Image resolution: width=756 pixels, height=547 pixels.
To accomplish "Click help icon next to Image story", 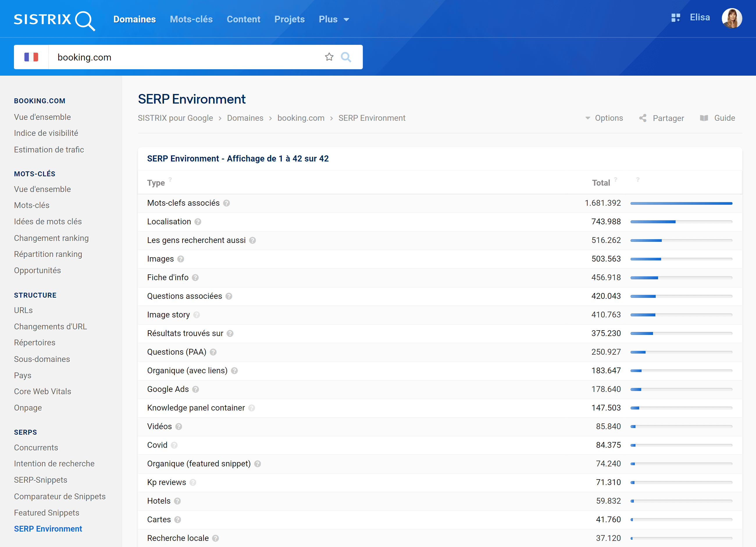I will pos(197,315).
